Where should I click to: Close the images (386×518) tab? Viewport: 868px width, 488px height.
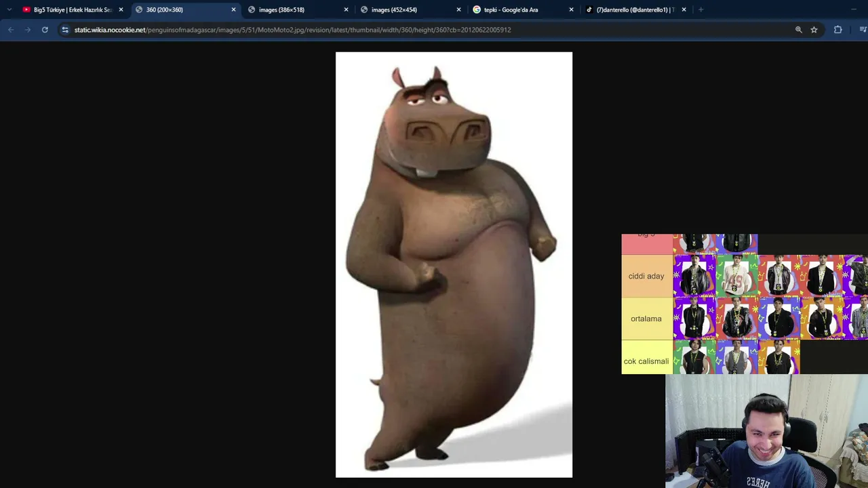click(346, 9)
